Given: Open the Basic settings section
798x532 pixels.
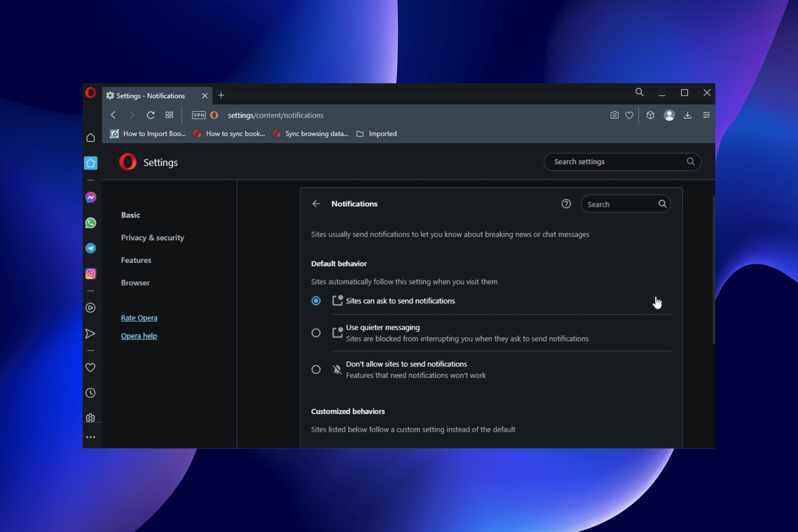Looking at the screenshot, I should pyautogui.click(x=131, y=215).
